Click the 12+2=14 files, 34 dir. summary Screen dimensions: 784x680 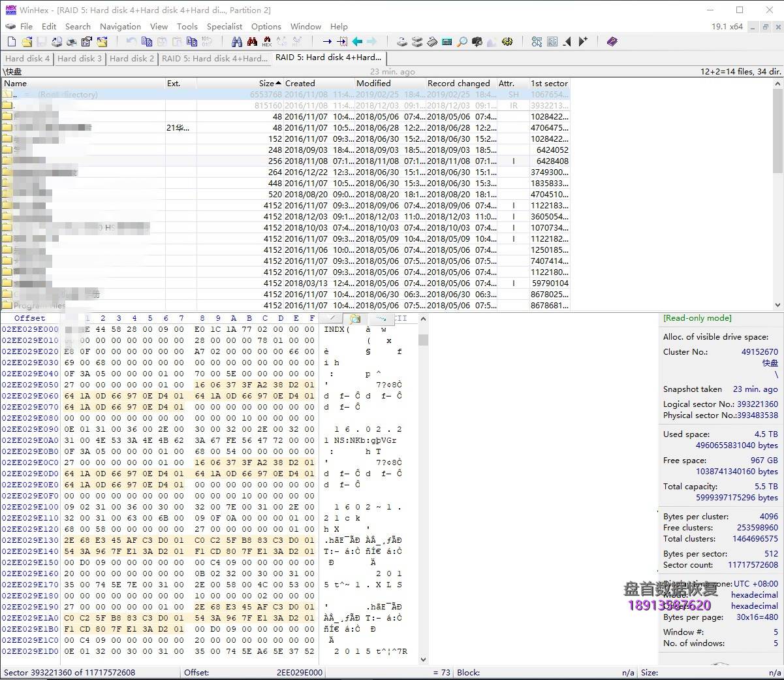[741, 72]
